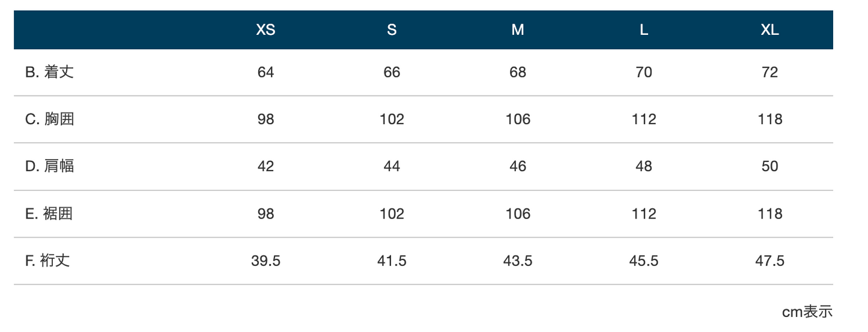Image resolution: width=868 pixels, height=332 pixels.
Task: Select the F. 裄丈 row label
Action: pos(47,261)
